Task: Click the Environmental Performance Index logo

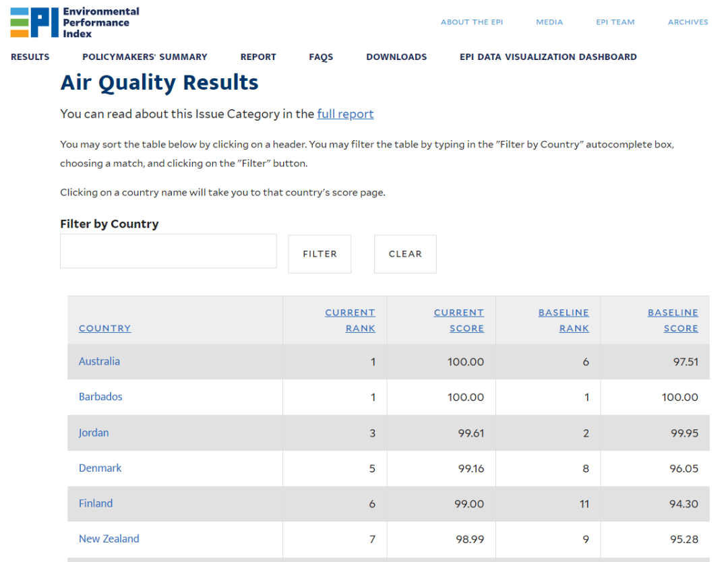Action: tap(75, 22)
